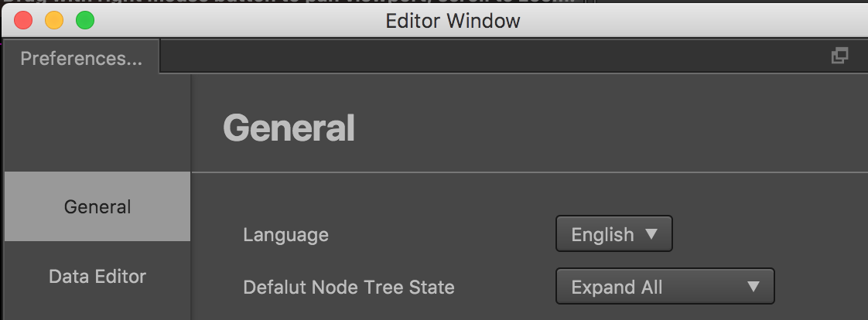Click the Defalut Node Tree State label

tap(348, 288)
